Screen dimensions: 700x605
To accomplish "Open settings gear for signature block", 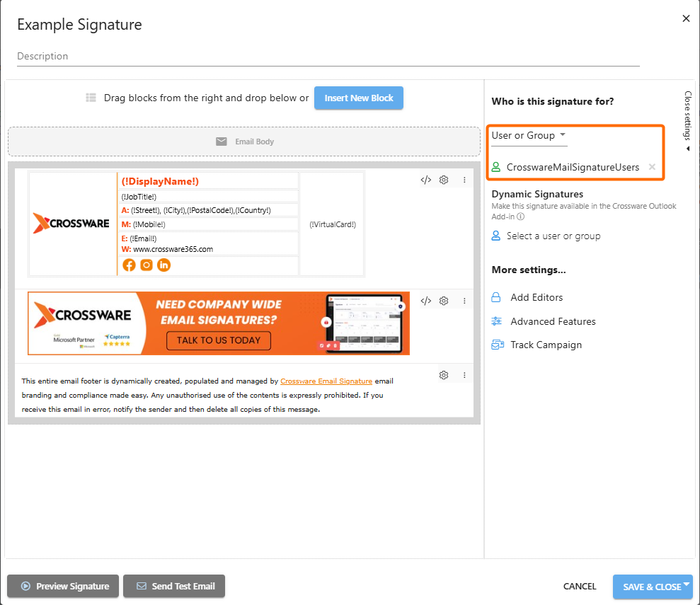I will 444,180.
